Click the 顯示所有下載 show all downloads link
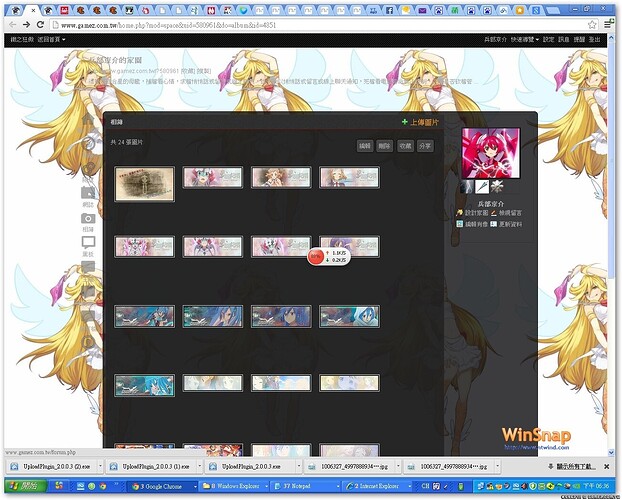The height and width of the screenshot is (500, 622). (x=572, y=466)
